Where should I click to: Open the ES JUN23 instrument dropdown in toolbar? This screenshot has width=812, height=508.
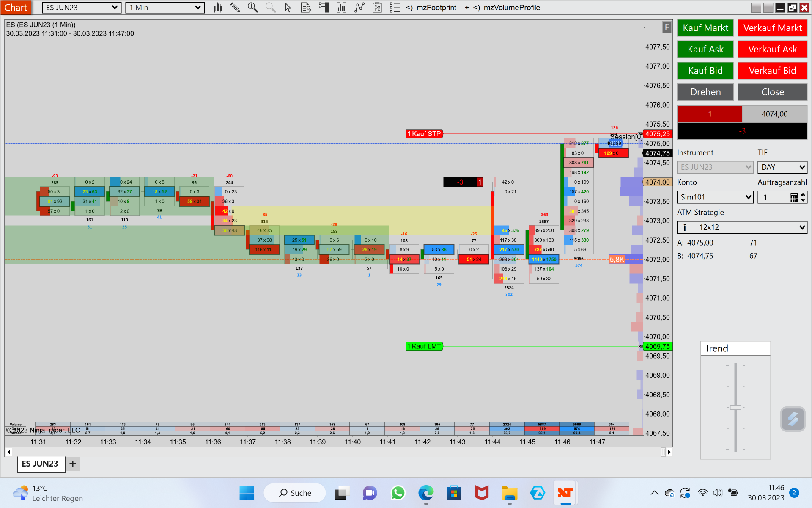pos(82,8)
